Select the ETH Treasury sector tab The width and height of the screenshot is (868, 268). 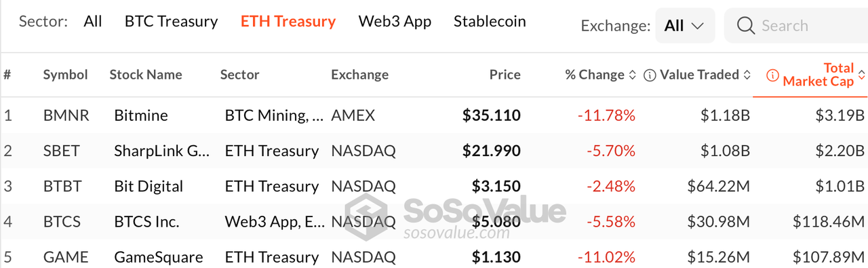tap(288, 22)
